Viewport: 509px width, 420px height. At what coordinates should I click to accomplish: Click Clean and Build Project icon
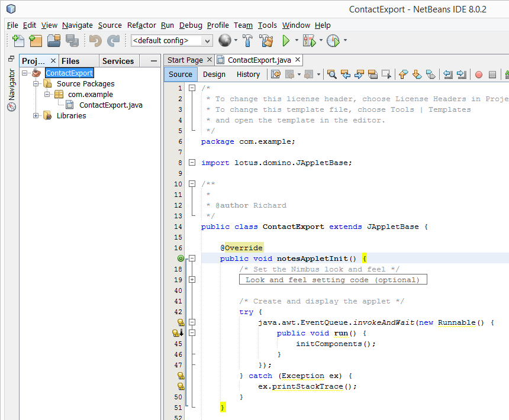click(x=266, y=41)
